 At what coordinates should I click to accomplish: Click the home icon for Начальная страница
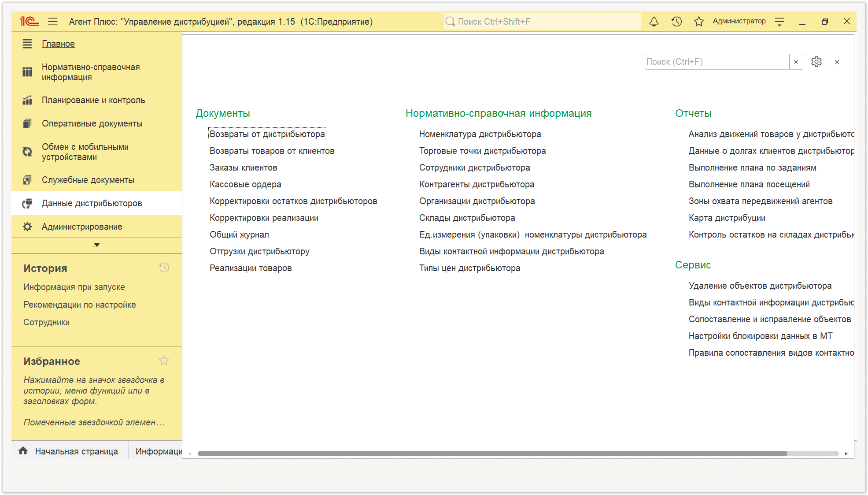pos(23,450)
